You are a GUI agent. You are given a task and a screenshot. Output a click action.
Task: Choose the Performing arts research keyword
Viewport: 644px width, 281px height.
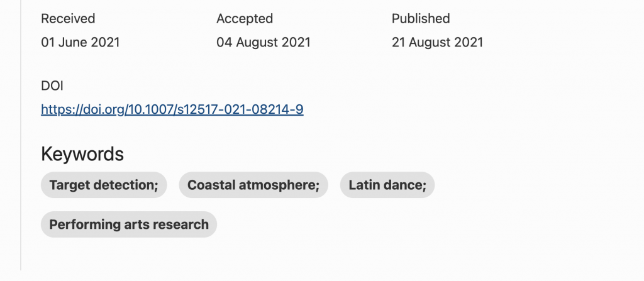pyautogui.click(x=129, y=224)
